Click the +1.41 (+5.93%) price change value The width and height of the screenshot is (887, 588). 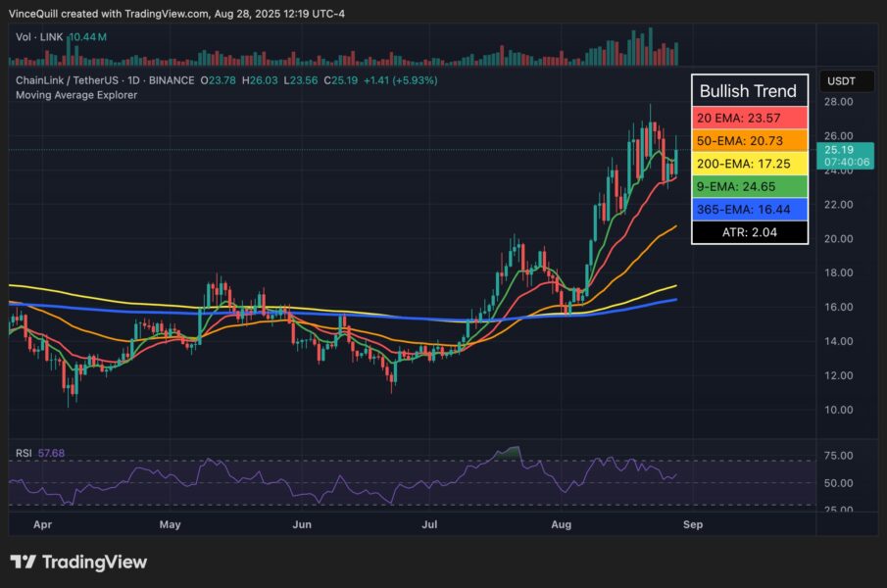[x=400, y=79]
